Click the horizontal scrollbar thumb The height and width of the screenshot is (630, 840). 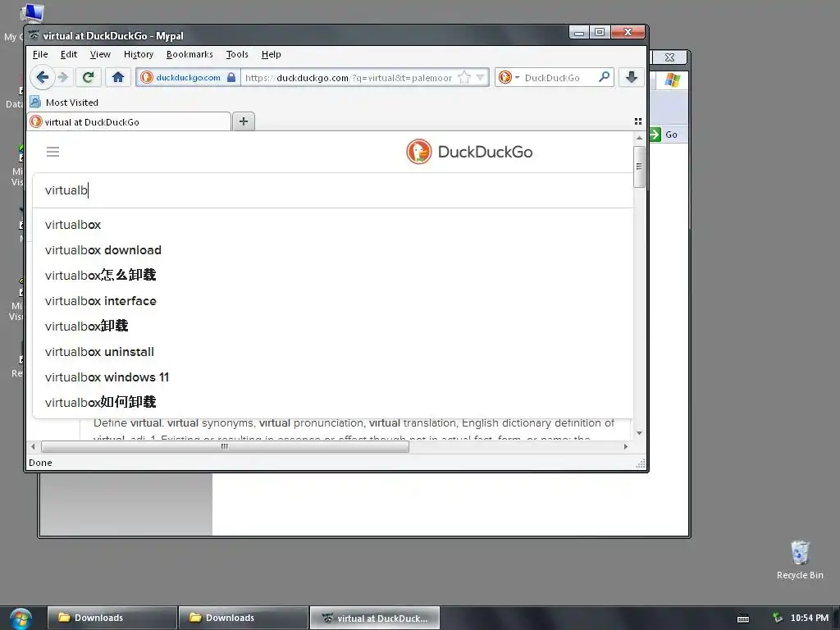[x=225, y=446]
